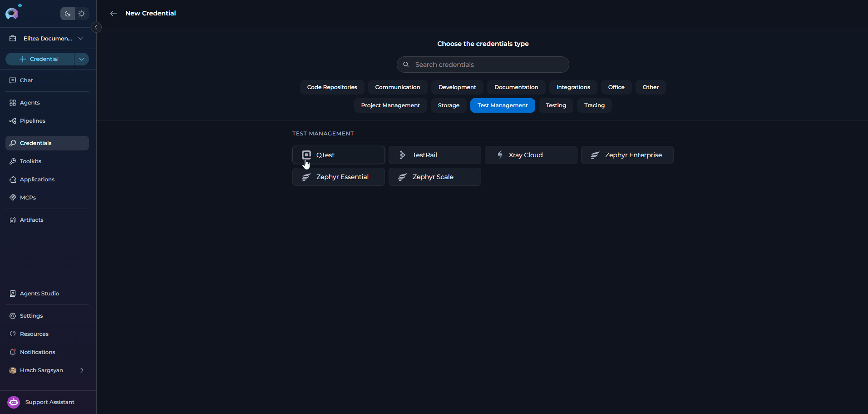Filter by Testing category

coord(556,105)
